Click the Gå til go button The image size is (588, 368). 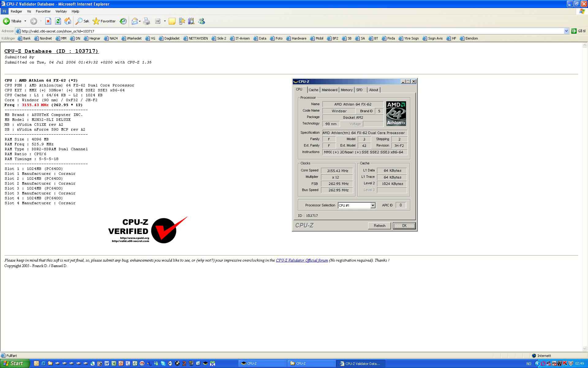pyautogui.click(x=579, y=31)
